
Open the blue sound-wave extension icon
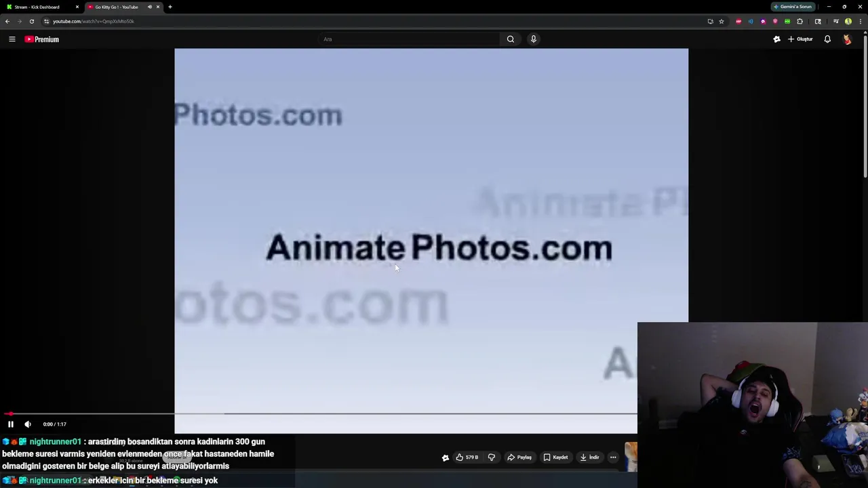tap(751, 21)
